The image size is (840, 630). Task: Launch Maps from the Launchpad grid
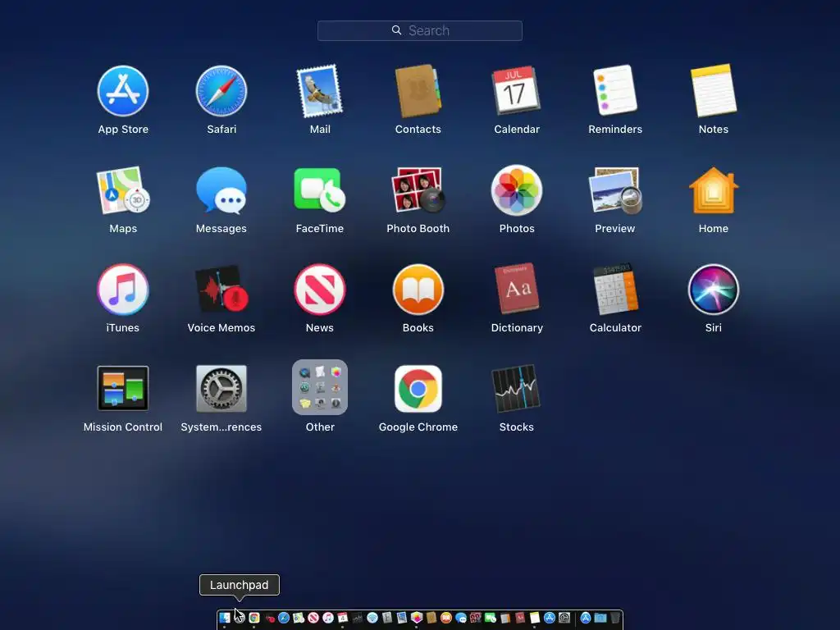pyautogui.click(x=123, y=190)
